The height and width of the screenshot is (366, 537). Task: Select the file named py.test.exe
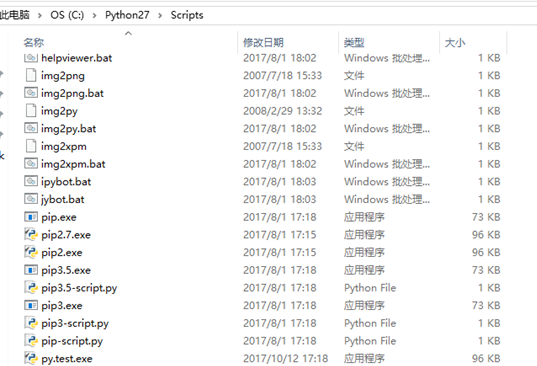point(67,359)
